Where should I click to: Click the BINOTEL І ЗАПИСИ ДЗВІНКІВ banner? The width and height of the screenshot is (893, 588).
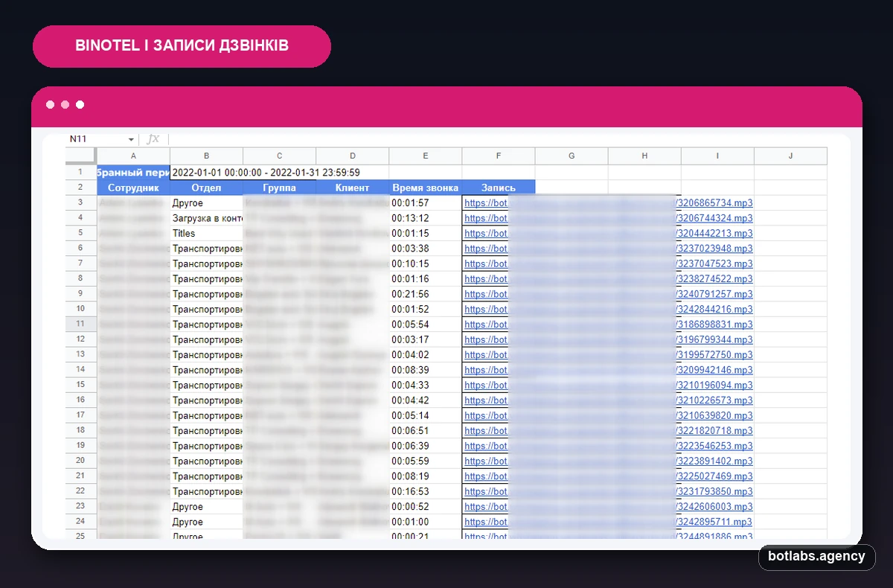tap(182, 46)
